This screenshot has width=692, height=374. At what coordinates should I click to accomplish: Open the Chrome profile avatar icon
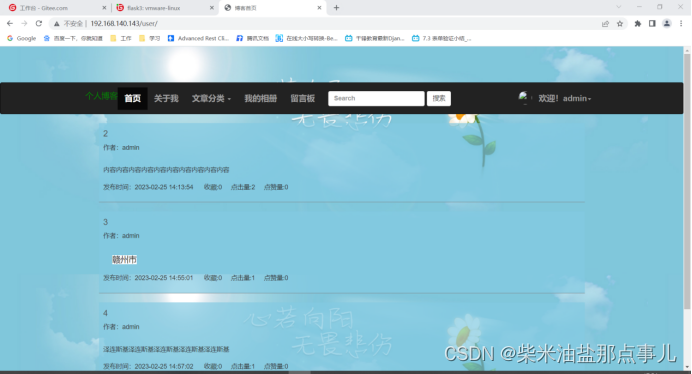point(666,23)
